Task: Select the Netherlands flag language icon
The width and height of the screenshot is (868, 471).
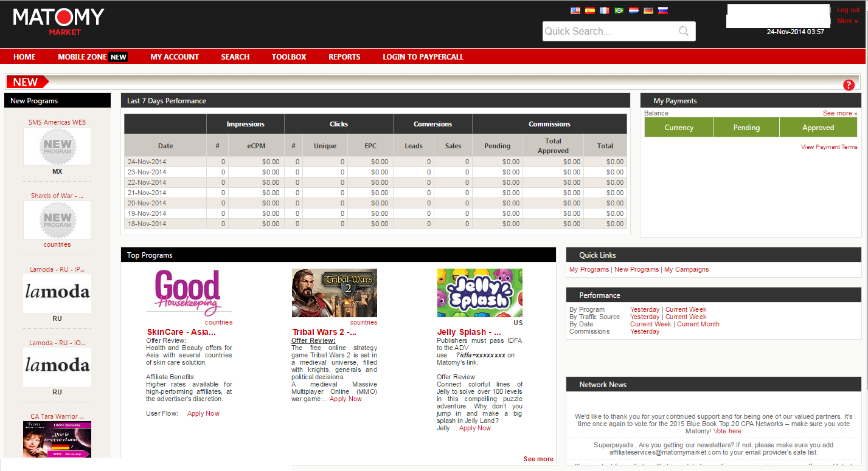Action: click(x=634, y=10)
